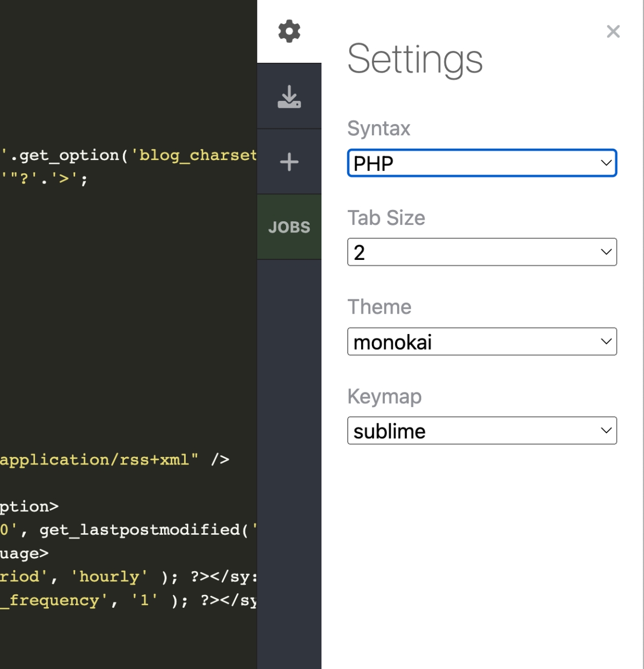Close the Settings panel with X
The height and width of the screenshot is (669, 644).
(613, 32)
